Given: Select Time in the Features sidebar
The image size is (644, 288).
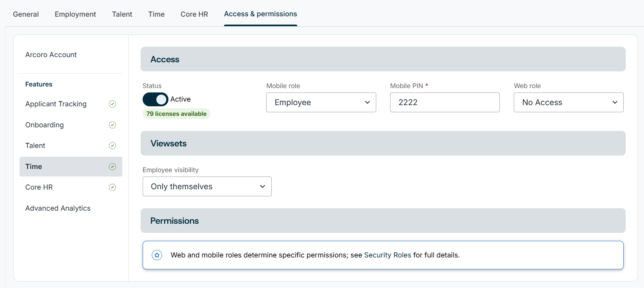Looking at the screenshot, I should (71, 167).
